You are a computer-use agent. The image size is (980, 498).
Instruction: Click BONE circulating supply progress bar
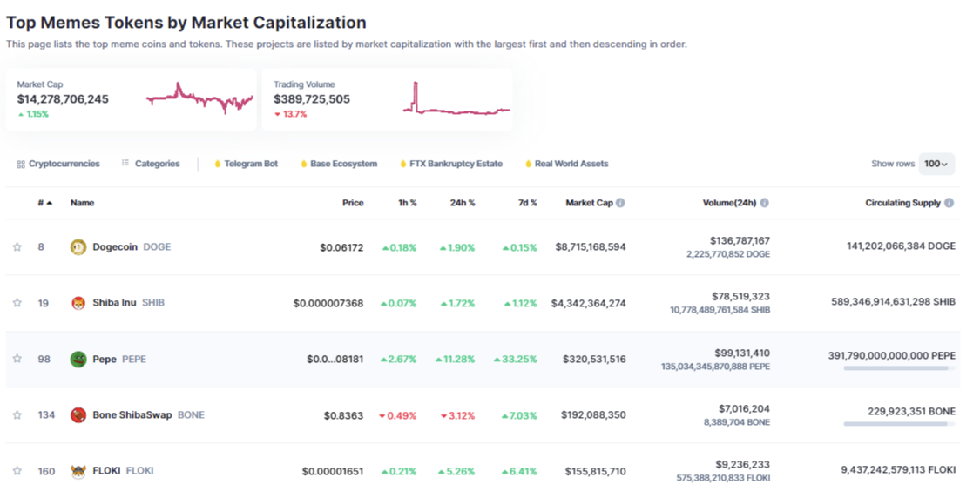[899, 424]
